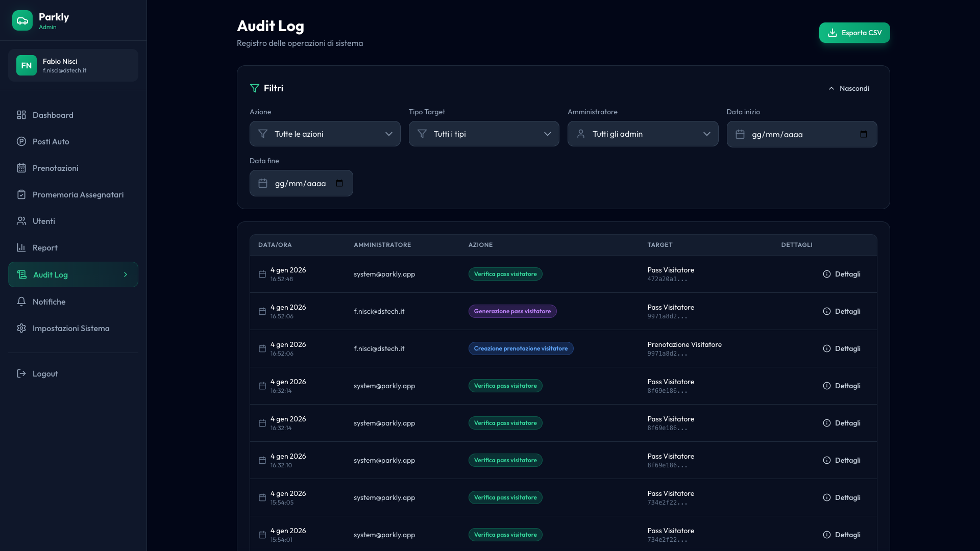The image size is (980, 551).
Task: Click the Report bar chart icon
Action: click(x=21, y=248)
